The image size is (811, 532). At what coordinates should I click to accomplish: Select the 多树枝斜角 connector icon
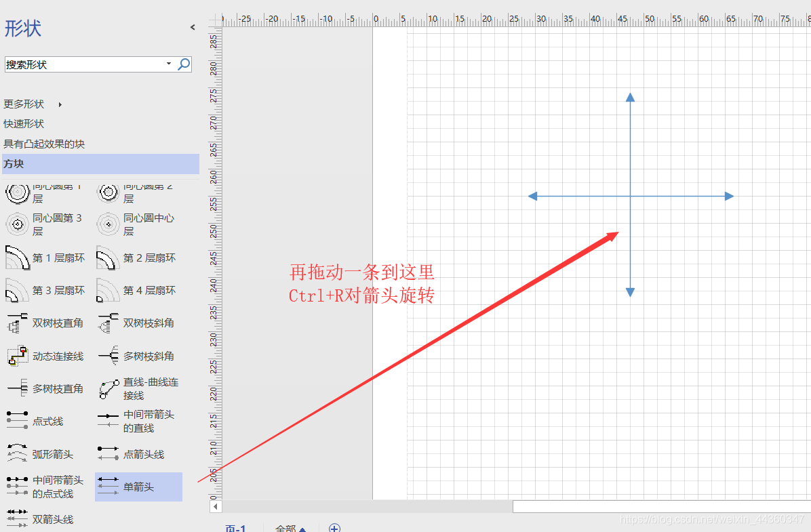coord(108,356)
